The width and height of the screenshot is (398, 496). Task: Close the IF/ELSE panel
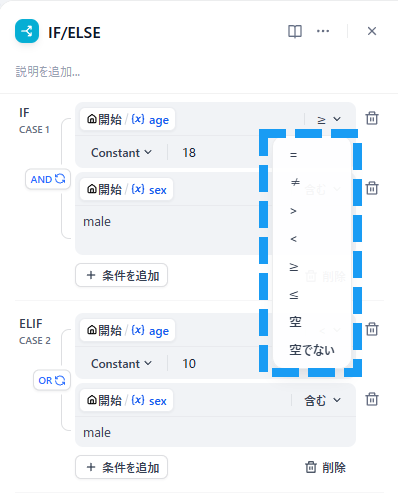(x=372, y=31)
